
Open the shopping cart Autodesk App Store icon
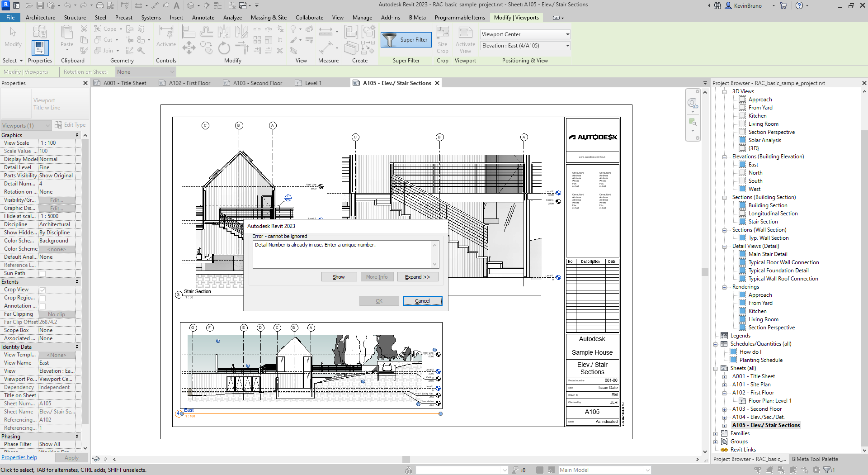[783, 5]
